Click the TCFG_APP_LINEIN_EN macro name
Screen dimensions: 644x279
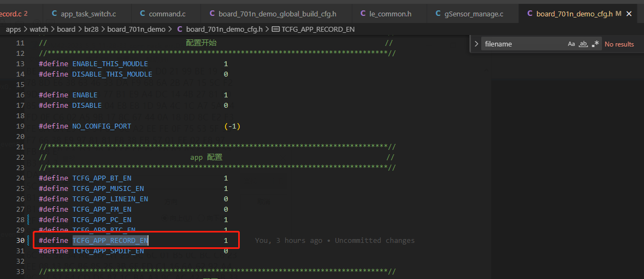click(x=110, y=199)
